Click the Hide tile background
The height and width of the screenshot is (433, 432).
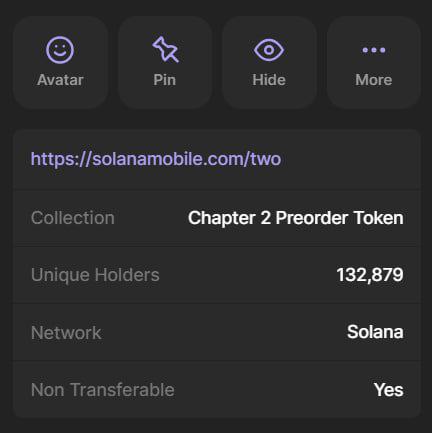point(269,63)
